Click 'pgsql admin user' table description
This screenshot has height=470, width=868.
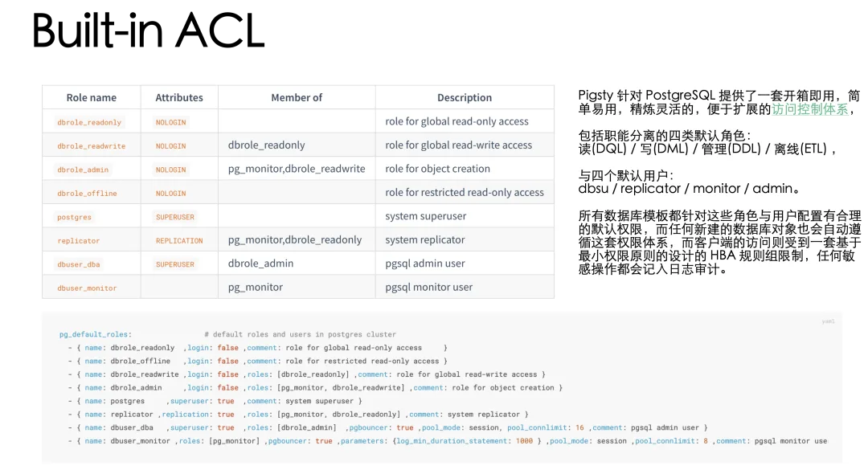tap(424, 264)
